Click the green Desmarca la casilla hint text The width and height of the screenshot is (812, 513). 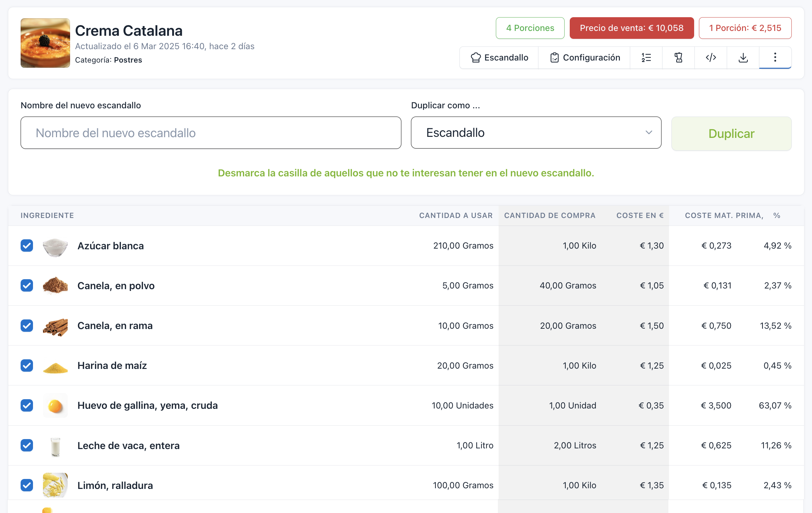(x=406, y=173)
